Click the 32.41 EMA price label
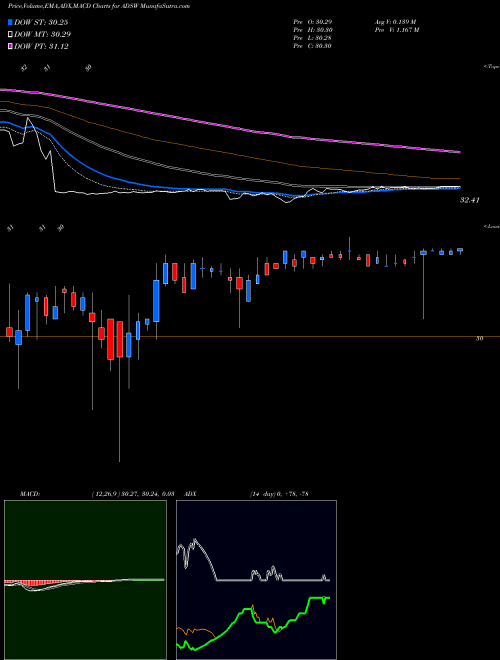This screenshot has height=660, width=500. click(470, 200)
